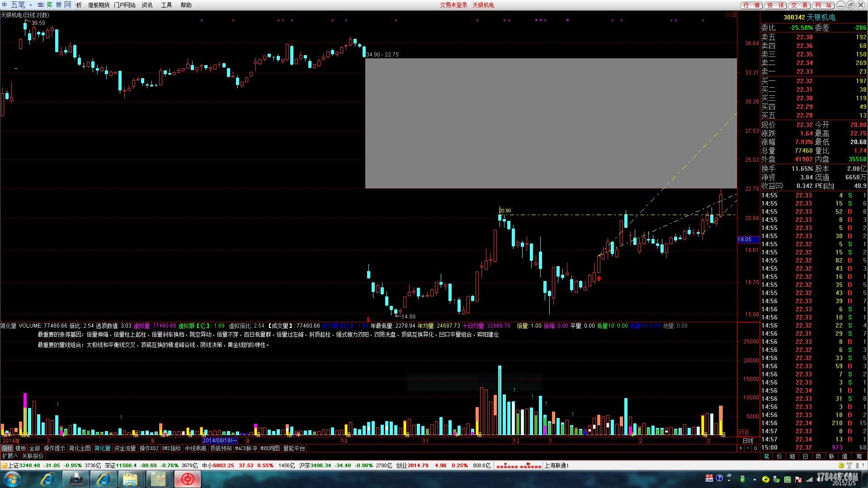The image size is (868, 488).
Task: Open the camera app in the taskbar
Action: pos(75,479)
